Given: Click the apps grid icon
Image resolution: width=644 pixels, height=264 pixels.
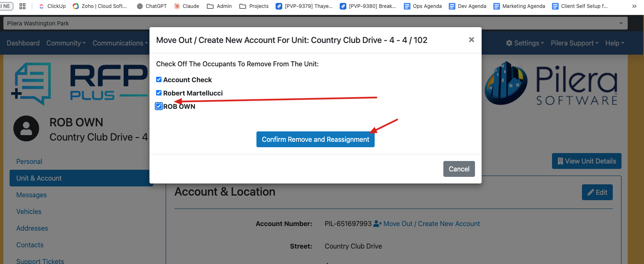Looking at the screenshot, I should (x=22, y=6).
